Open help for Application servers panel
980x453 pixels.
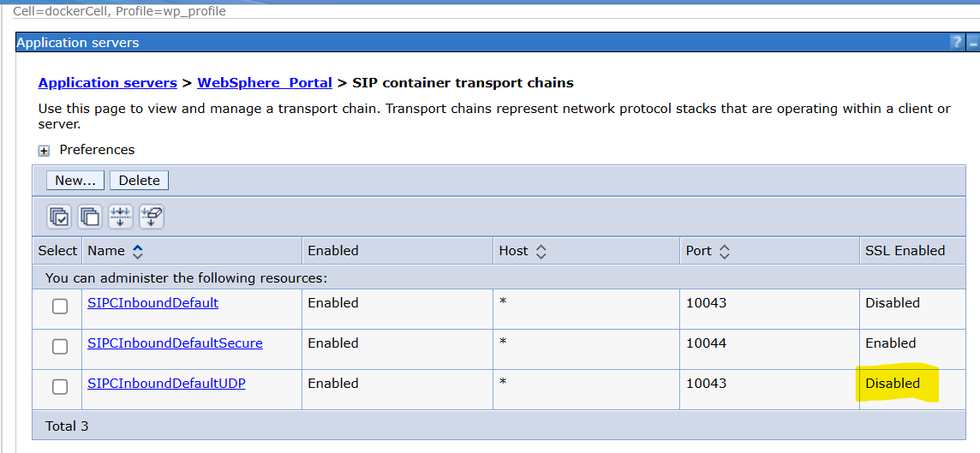pyautogui.click(x=956, y=43)
